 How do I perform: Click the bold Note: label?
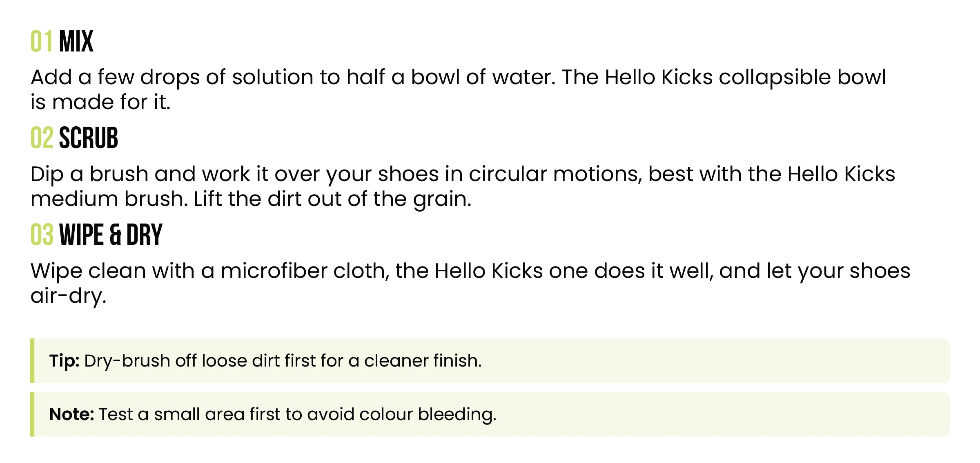coord(72,414)
